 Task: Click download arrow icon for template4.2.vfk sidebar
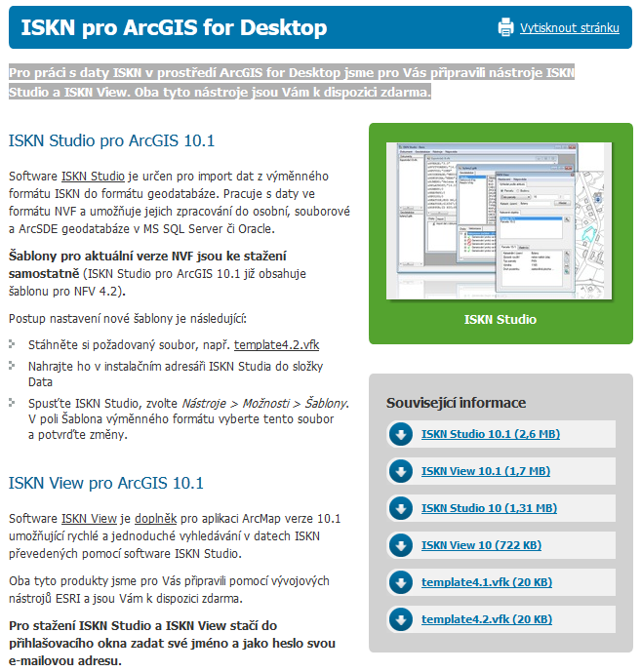click(x=401, y=619)
